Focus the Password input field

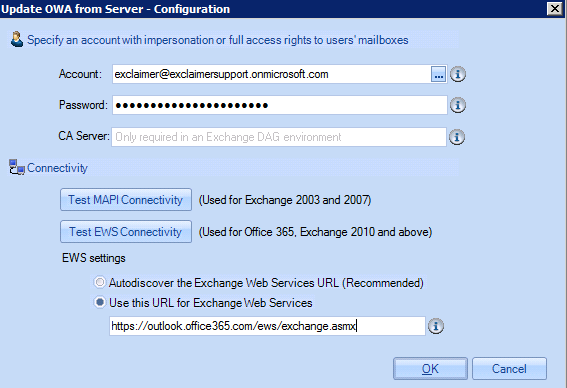click(280, 105)
